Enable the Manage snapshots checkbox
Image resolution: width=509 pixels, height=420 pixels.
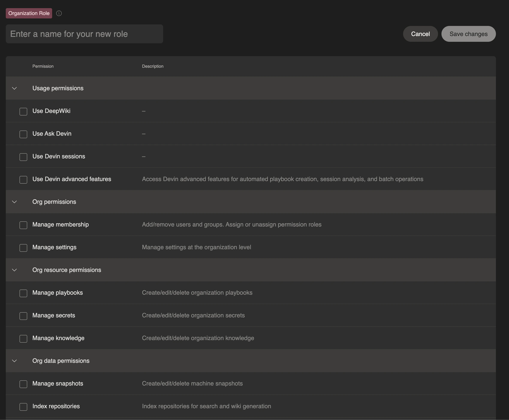pyautogui.click(x=23, y=384)
